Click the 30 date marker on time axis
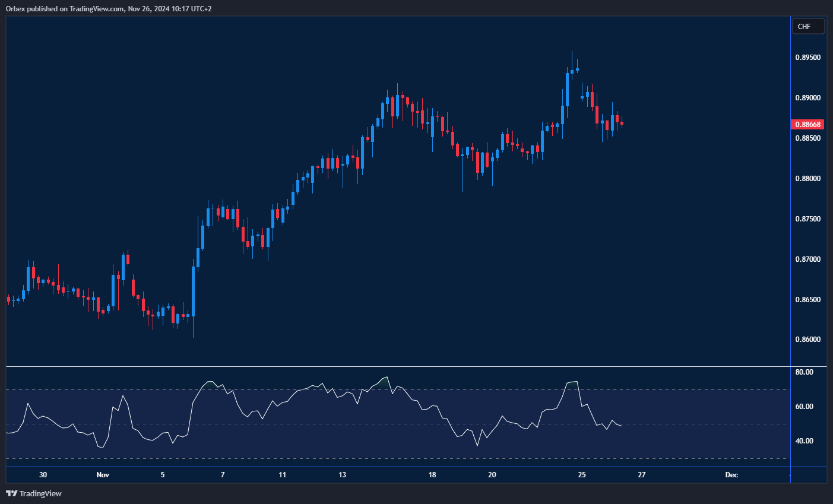The width and height of the screenshot is (833, 504). [43, 475]
